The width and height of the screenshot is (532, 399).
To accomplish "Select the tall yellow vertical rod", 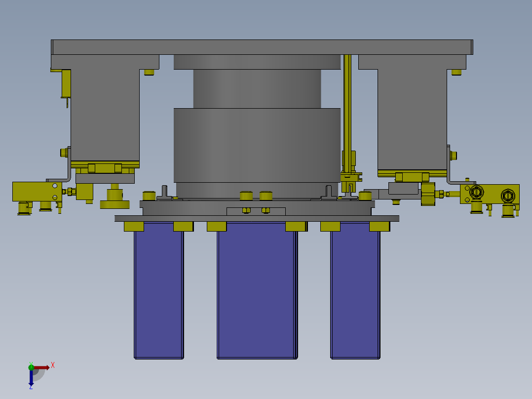I will 347,114.
